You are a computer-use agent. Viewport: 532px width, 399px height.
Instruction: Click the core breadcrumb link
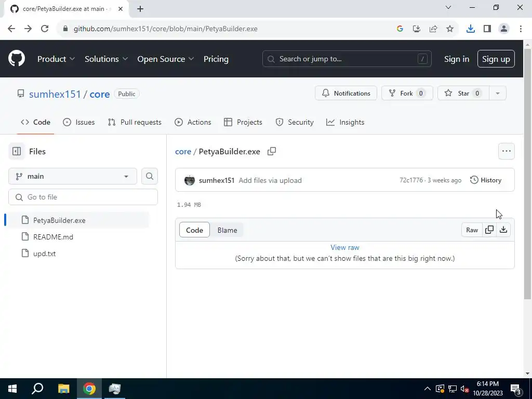point(183,151)
